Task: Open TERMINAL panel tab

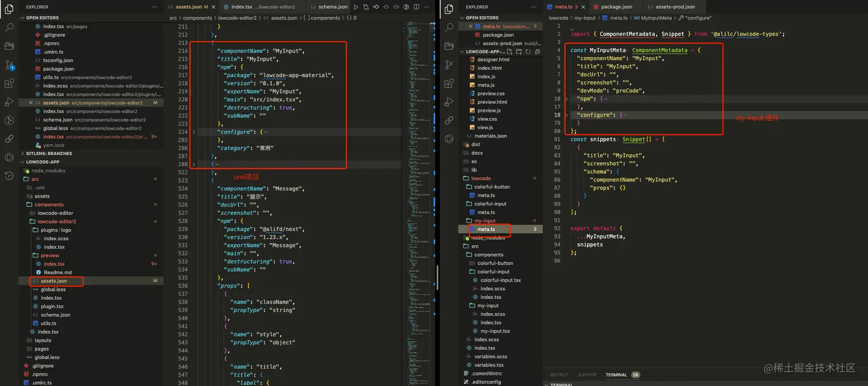Action: (x=616, y=375)
